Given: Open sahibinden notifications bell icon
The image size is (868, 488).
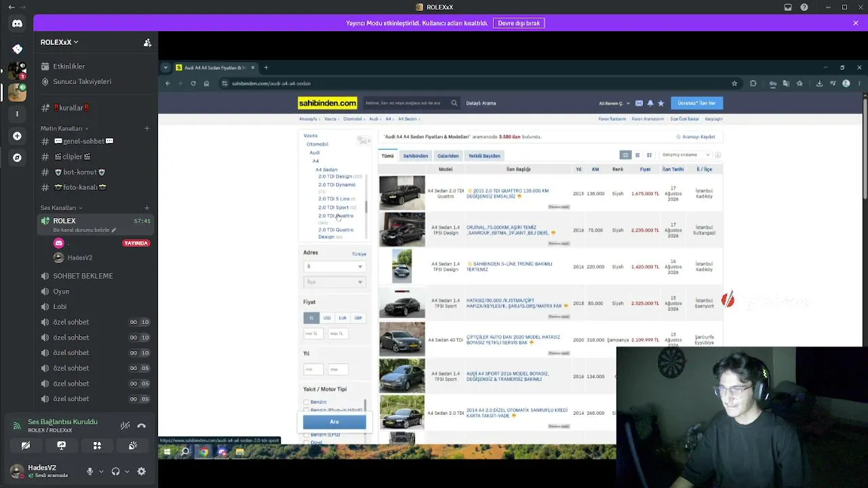Looking at the screenshot, I should [650, 103].
